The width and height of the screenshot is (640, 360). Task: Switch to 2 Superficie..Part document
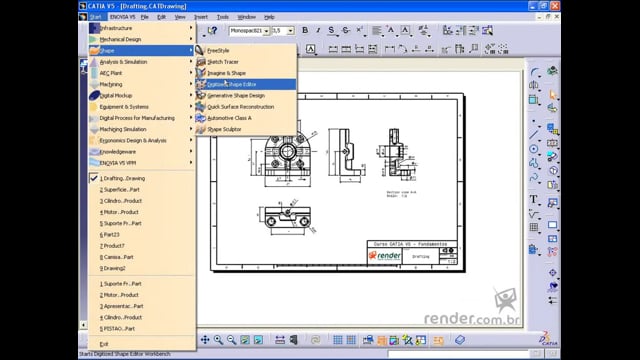tap(142, 190)
